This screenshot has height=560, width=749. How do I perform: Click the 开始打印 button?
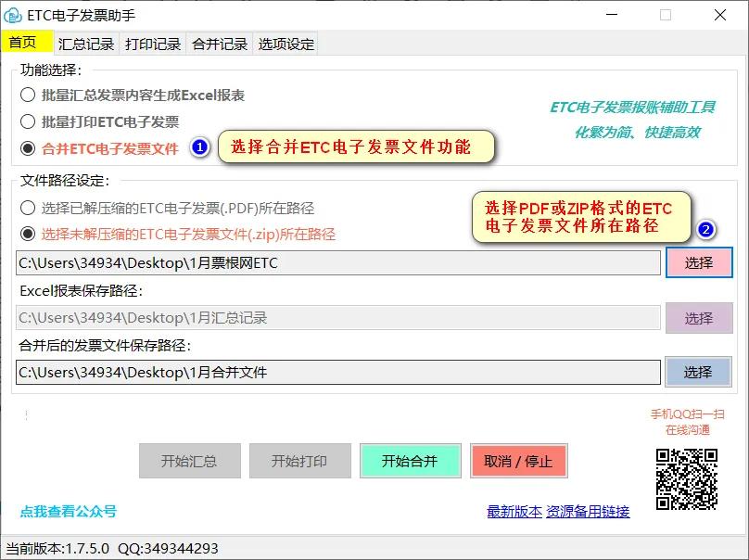(300, 461)
